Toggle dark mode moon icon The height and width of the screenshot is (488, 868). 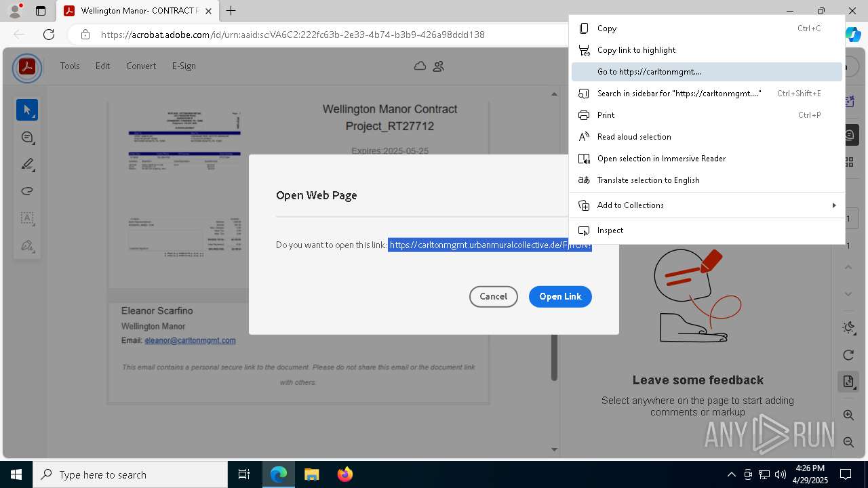(848, 327)
